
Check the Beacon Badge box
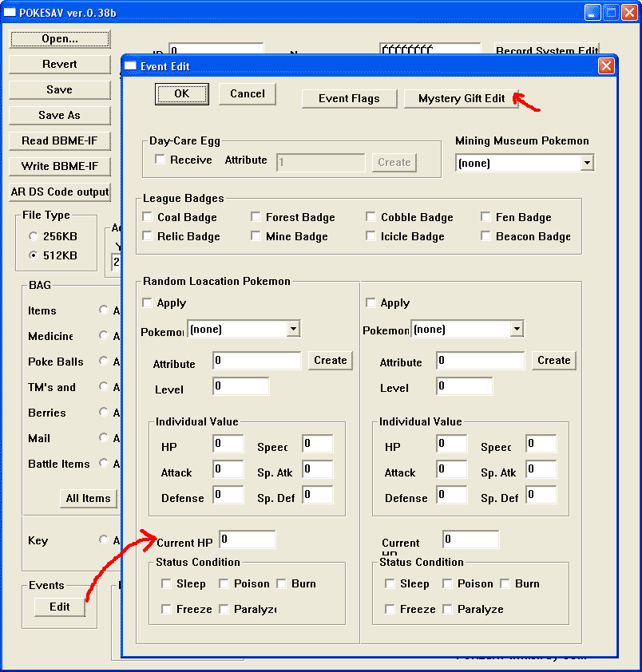point(485,236)
